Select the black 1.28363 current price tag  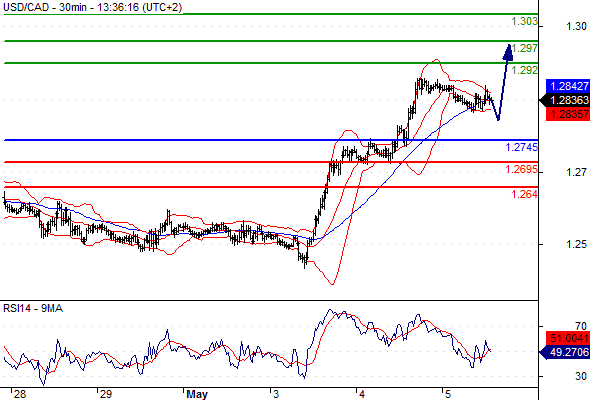(x=565, y=100)
